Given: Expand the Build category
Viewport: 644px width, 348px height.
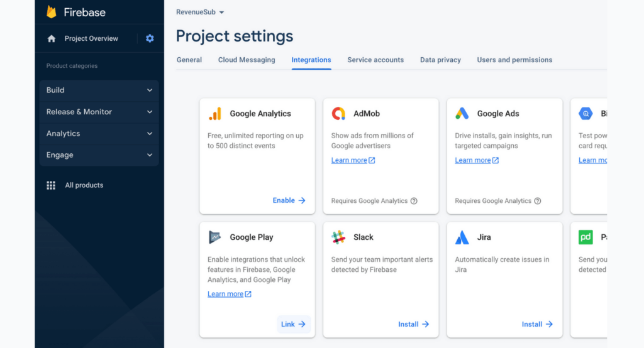Looking at the screenshot, I should pyautogui.click(x=99, y=90).
